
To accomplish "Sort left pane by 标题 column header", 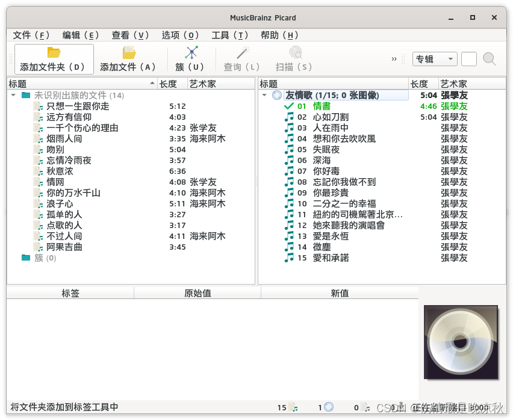I will 82,84.
